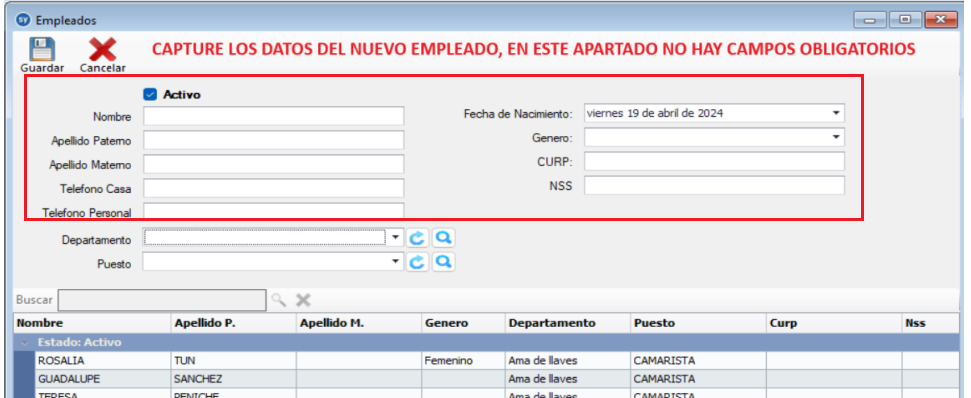Click the Buscar search box

(x=161, y=301)
